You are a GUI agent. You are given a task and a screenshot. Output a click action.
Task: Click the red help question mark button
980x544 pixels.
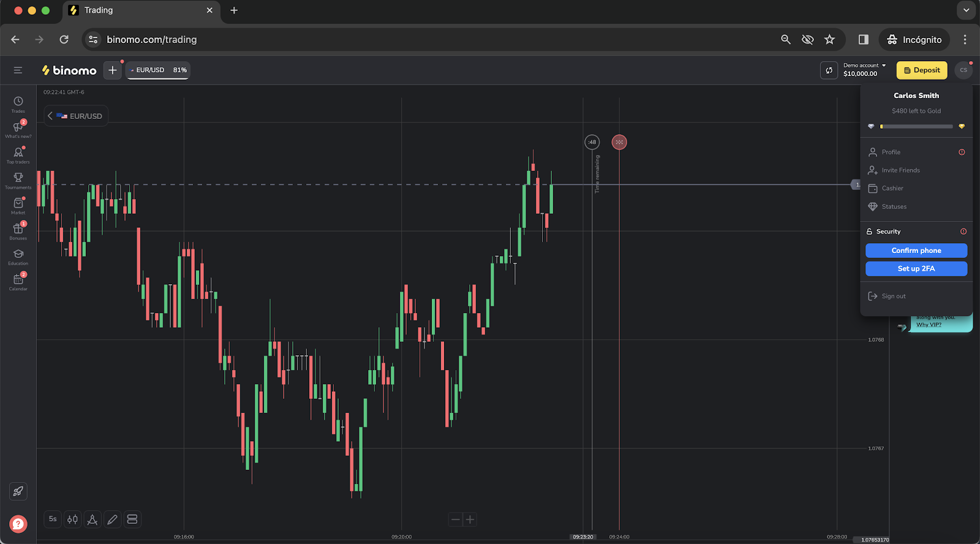tap(18, 524)
